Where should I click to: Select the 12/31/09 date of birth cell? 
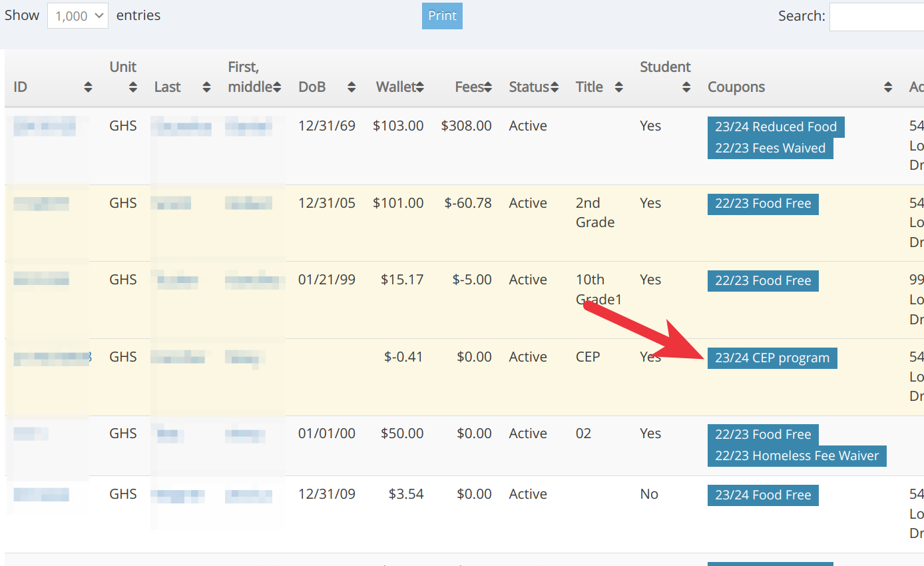327,494
